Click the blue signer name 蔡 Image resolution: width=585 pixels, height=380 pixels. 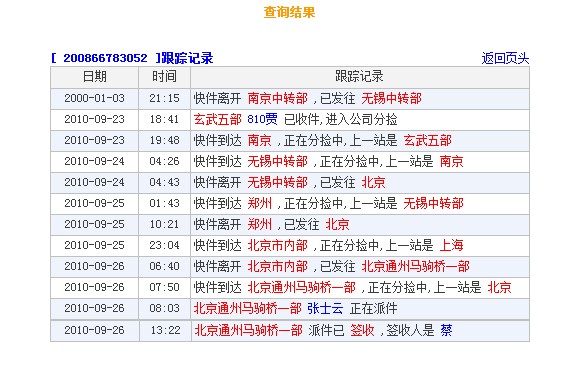click(446, 330)
